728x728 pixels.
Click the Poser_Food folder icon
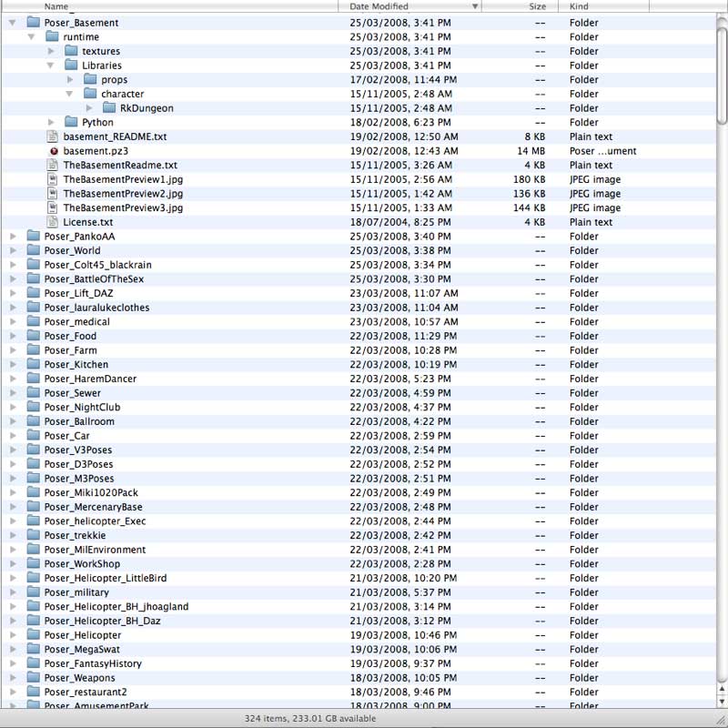(x=33, y=336)
